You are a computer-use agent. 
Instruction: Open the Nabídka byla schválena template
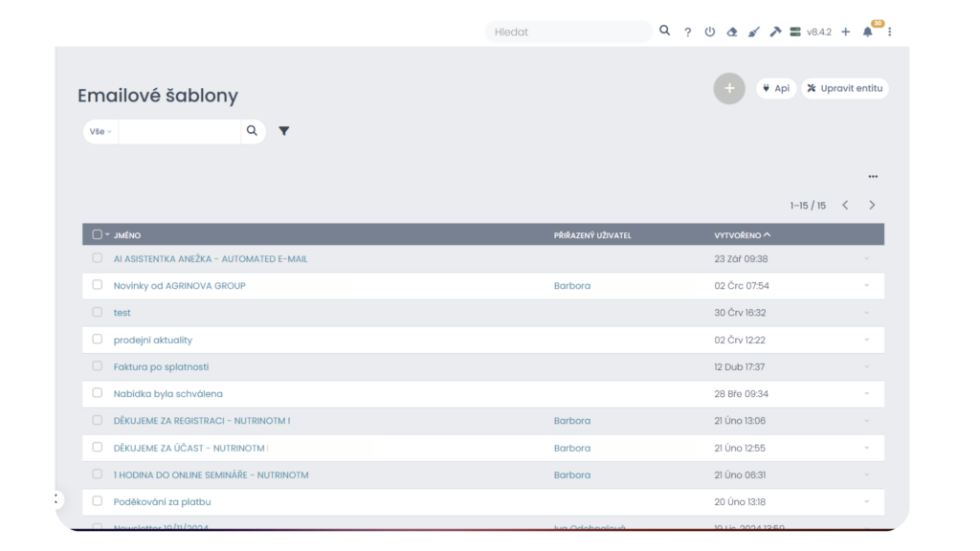coord(167,393)
